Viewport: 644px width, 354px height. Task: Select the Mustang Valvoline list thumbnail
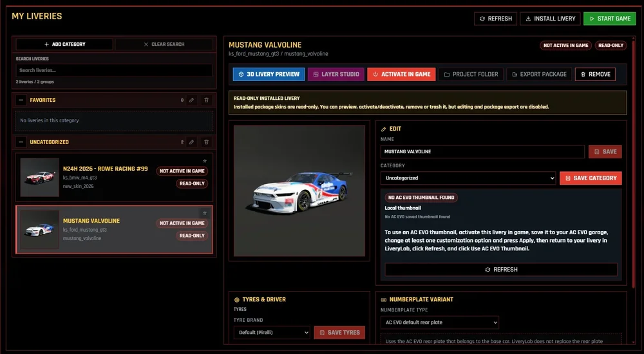tap(39, 229)
